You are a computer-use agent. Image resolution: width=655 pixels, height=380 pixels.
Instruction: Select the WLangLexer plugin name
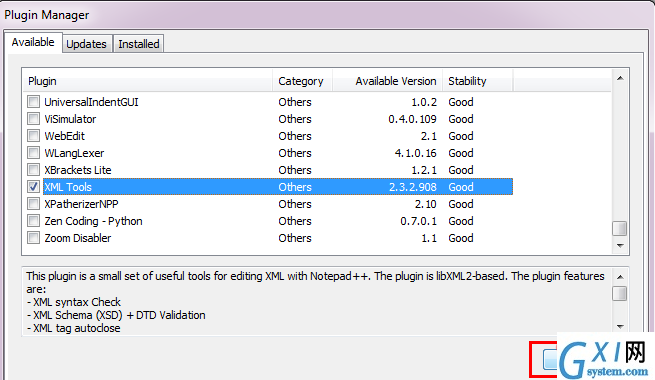pyautogui.click(x=74, y=153)
